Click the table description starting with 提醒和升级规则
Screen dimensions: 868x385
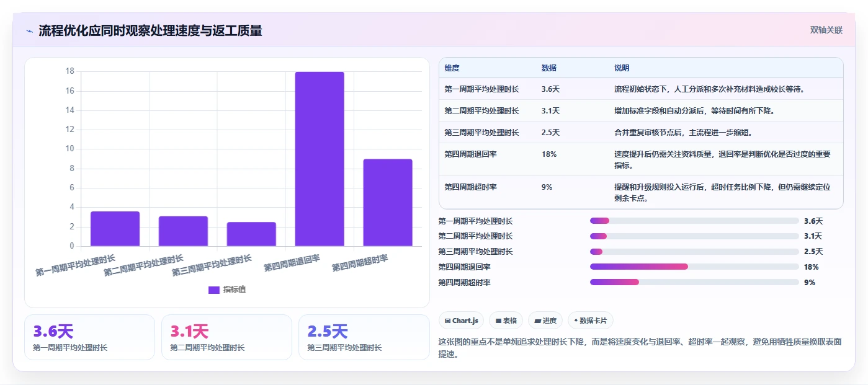click(x=722, y=192)
